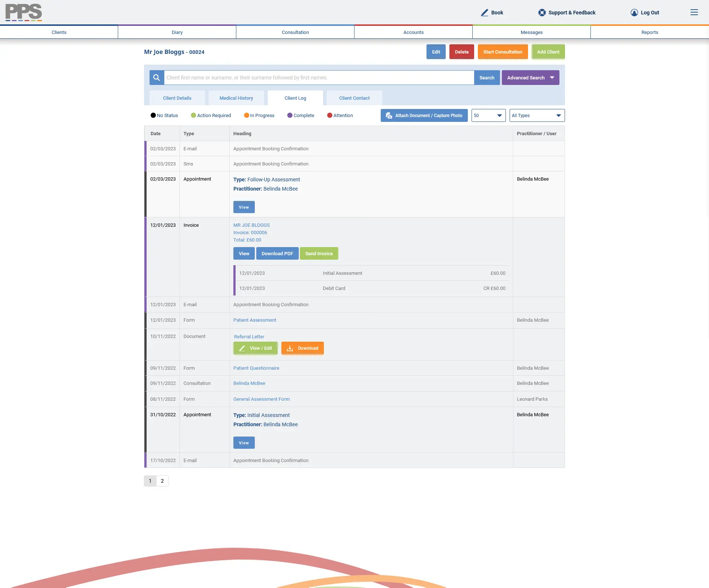Click the search magnifier icon
The width and height of the screenshot is (709, 588).
[157, 78]
